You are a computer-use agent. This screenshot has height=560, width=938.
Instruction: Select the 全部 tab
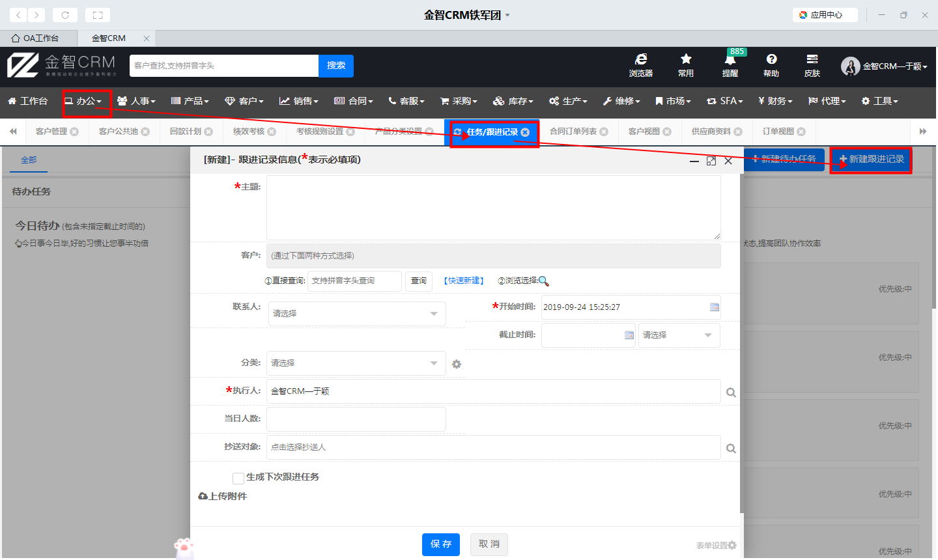pyautogui.click(x=29, y=160)
